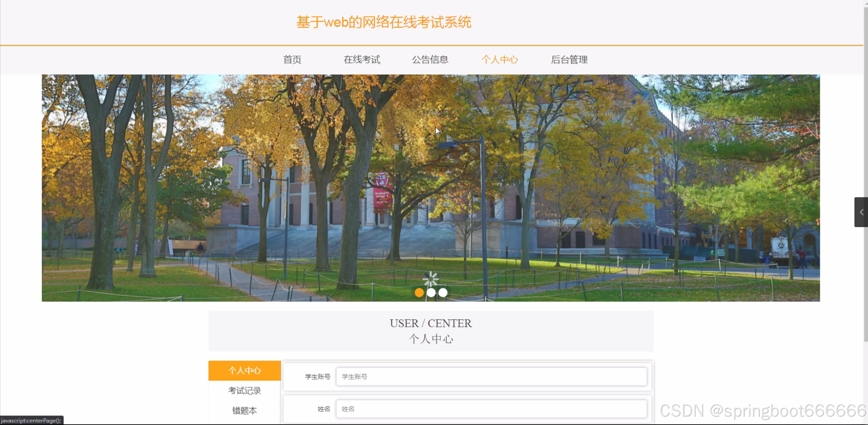Click the campus banner carousel image

tap(431, 188)
